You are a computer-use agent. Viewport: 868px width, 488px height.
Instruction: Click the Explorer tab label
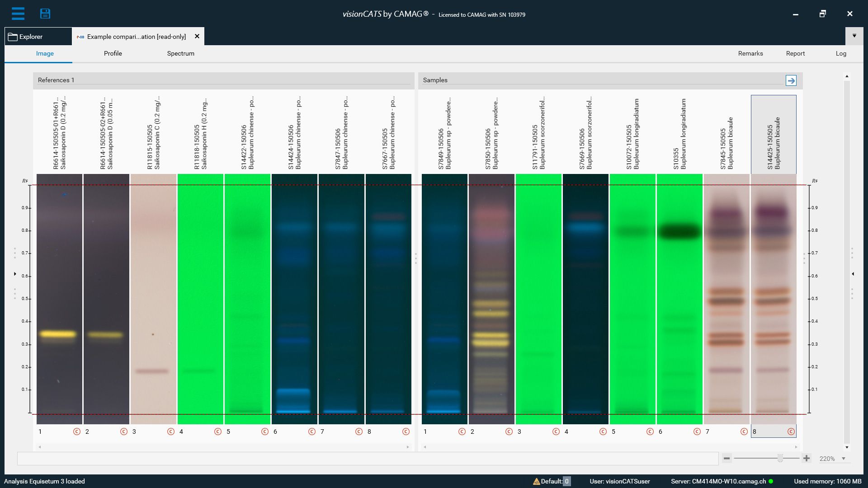pyautogui.click(x=31, y=36)
